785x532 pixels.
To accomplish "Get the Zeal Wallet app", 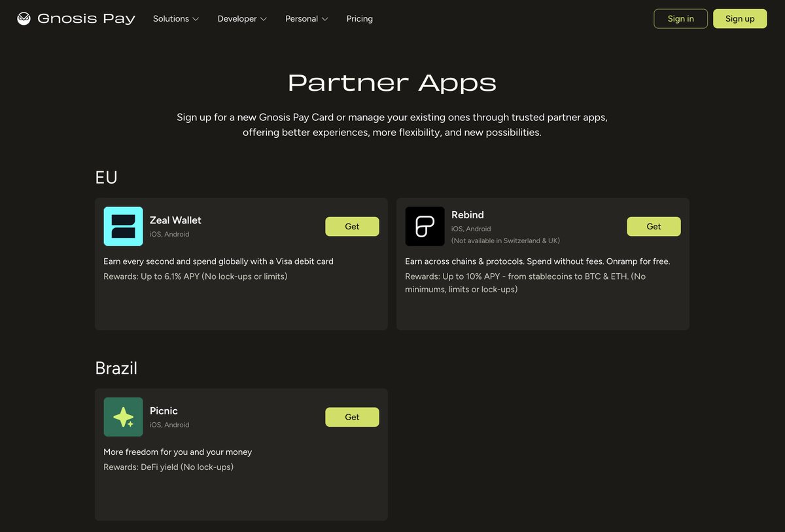I will 352,226.
